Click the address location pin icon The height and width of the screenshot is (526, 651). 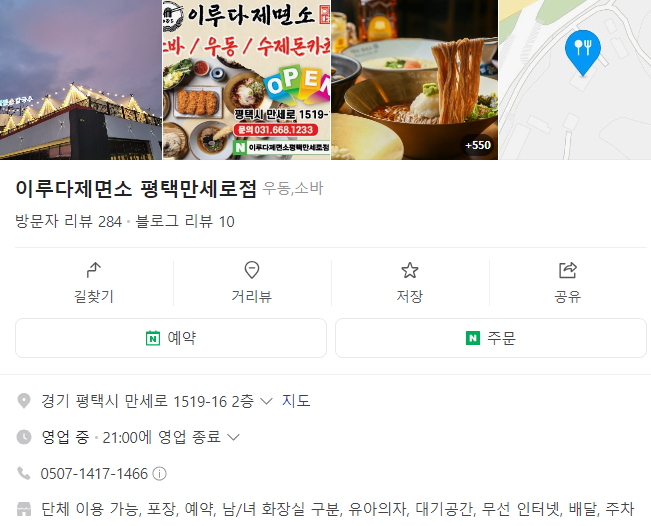click(24, 401)
